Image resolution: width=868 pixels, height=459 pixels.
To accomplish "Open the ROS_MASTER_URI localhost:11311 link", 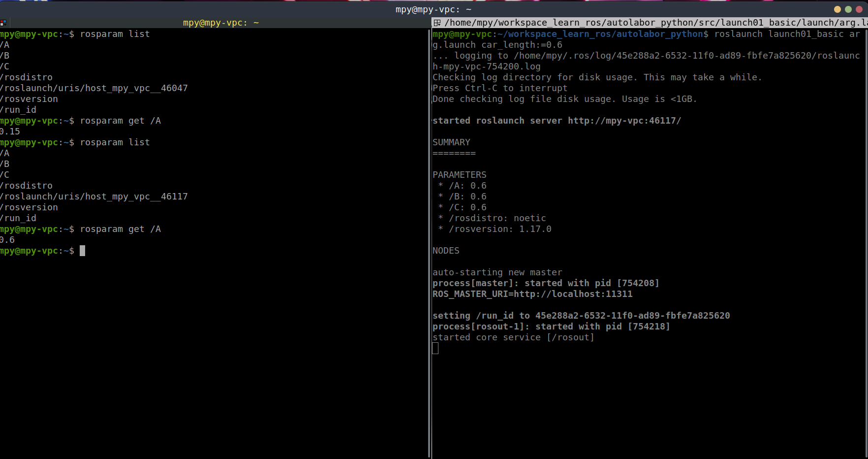I will tap(573, 294).
